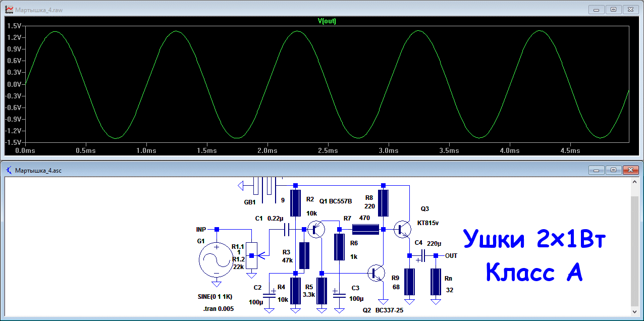The height and width of the screenshot is (321, 644).
Task: Select the R9 68 resistor body
Action: [409, 282]
